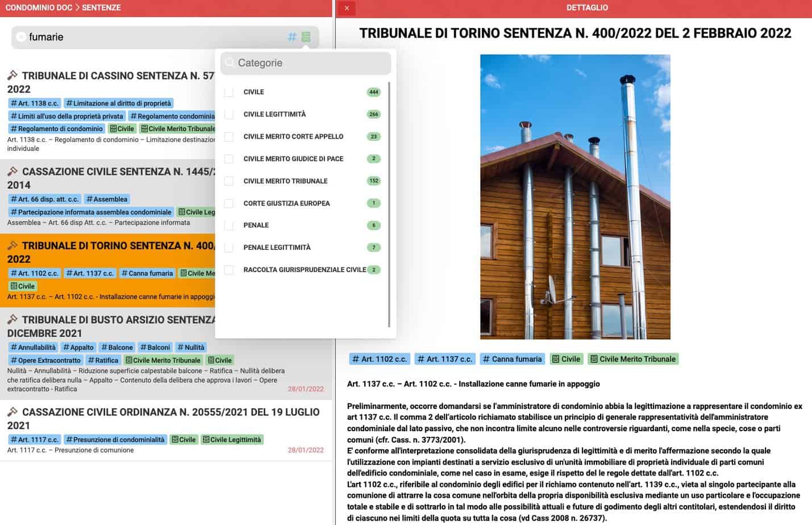
Task: Click the Art. 1117 c.c. tag
Action: (x=34, y=440)
